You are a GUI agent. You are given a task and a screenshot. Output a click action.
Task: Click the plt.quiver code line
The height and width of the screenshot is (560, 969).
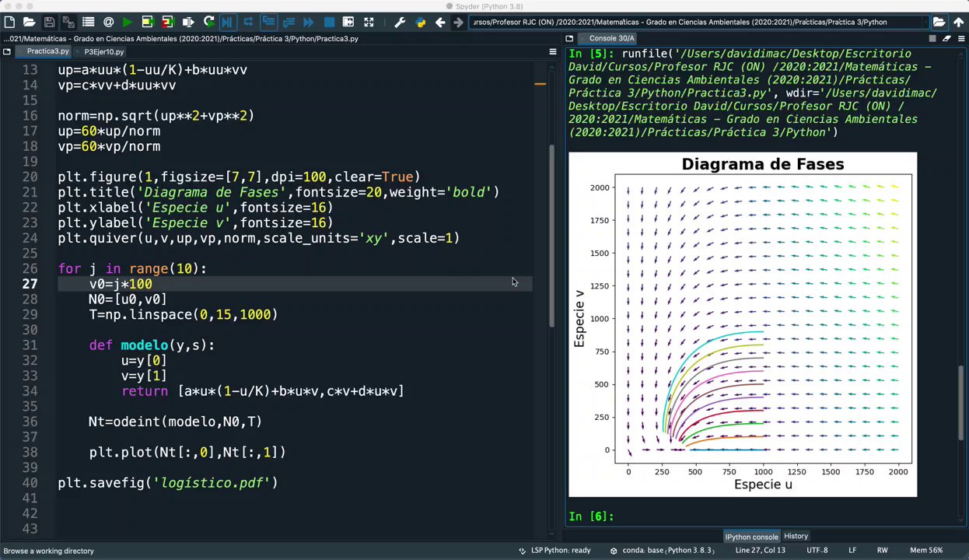[258, 238]
